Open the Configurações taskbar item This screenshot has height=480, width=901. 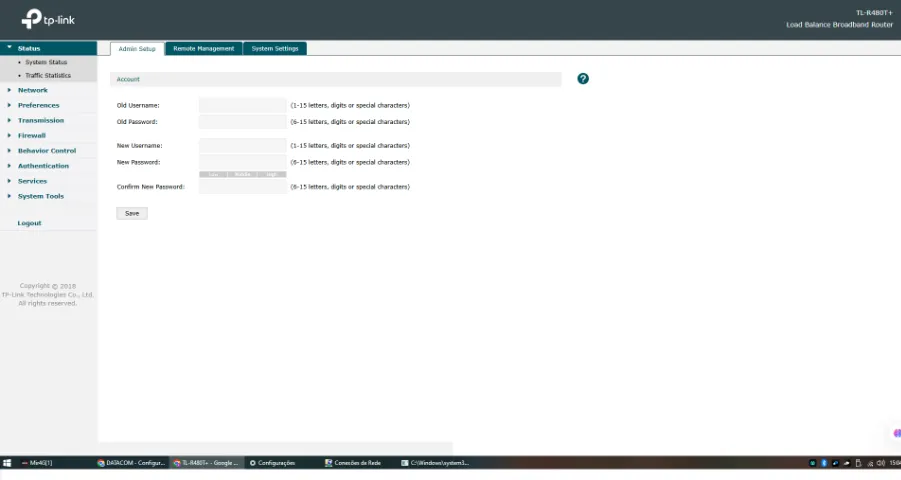tap(272, 463)
